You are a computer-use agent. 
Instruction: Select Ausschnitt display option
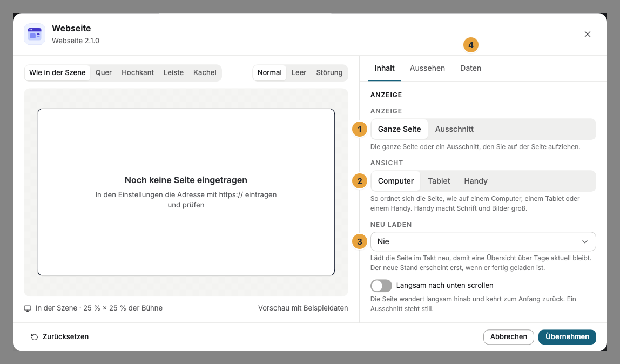point(454,129)
